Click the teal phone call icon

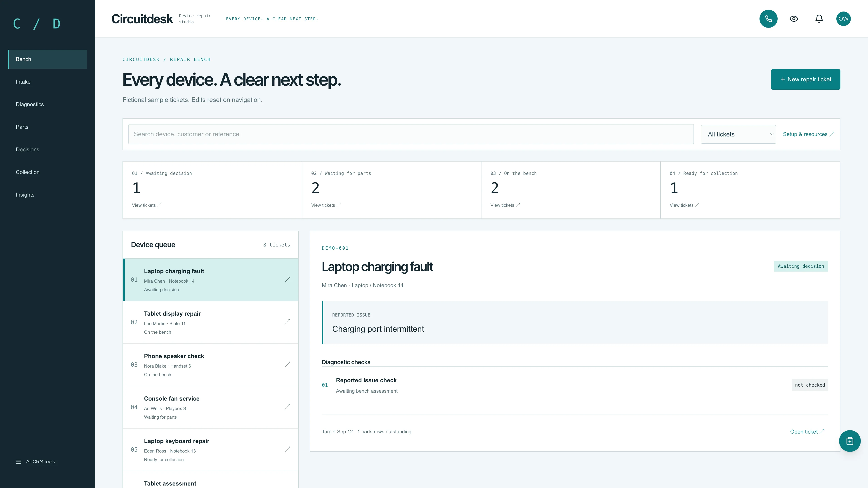point(768,19)
